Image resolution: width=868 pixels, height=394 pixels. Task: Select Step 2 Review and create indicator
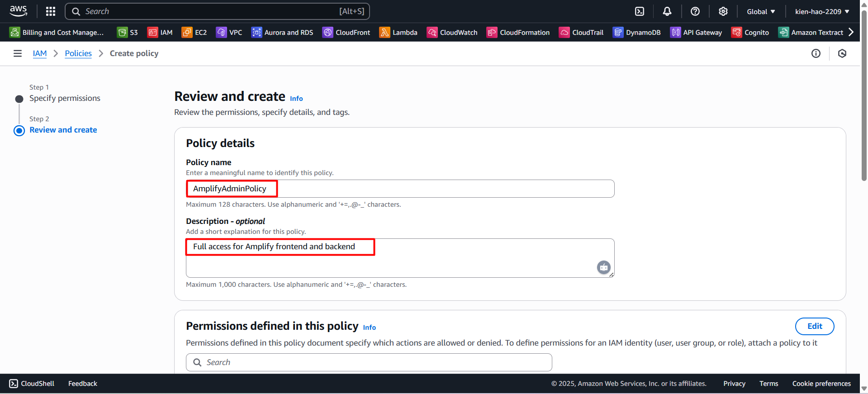[x=19, y=131]
